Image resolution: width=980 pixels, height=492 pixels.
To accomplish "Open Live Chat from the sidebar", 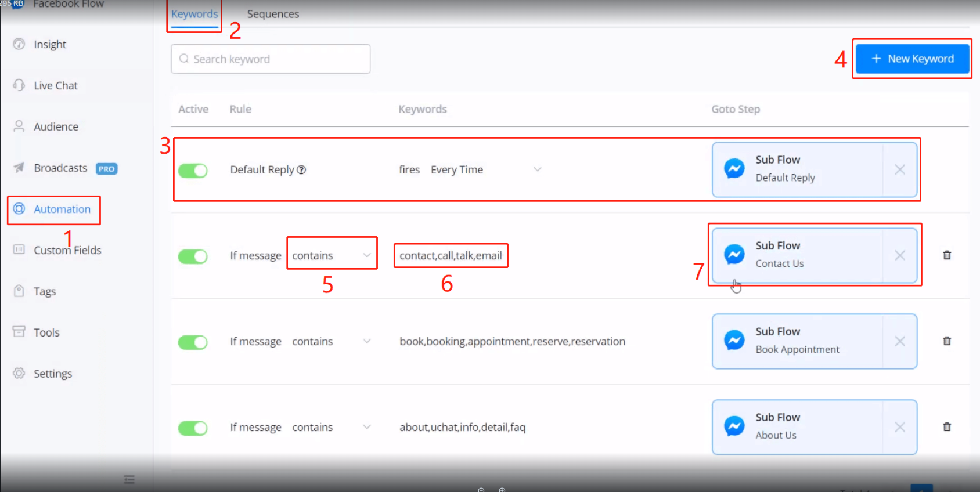I will pos(55,86).
